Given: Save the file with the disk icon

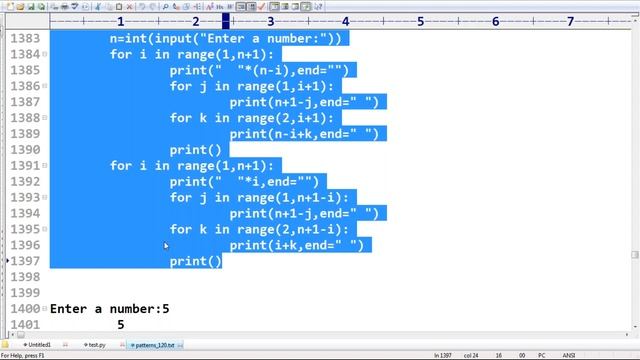Looking at the screenshot, I should pos(31,7).
